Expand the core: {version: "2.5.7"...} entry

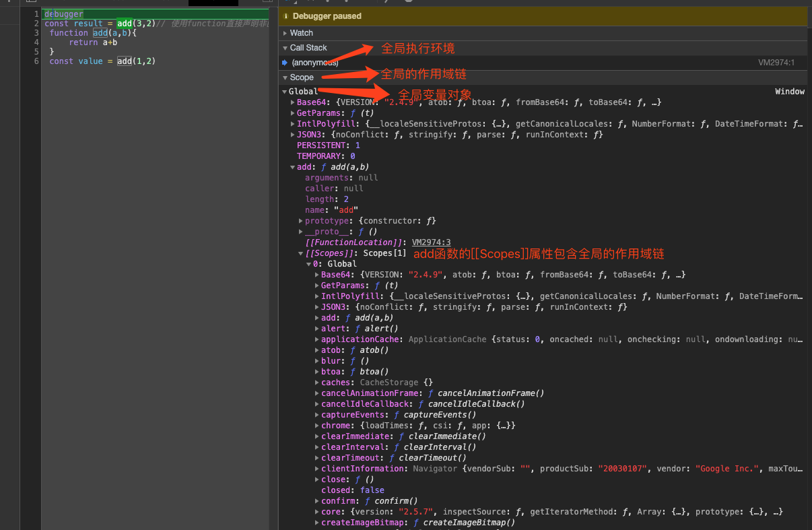click(317, 512)
